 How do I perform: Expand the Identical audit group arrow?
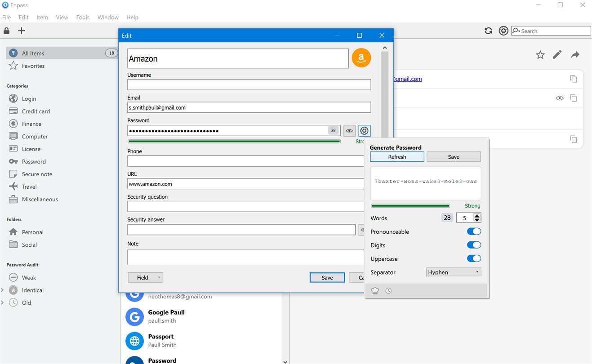(2, 290)
